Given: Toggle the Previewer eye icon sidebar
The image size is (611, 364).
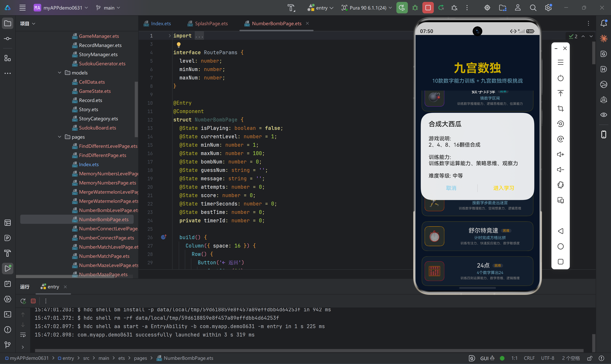Looking at the screenshot, I should (x=604, y=115).
